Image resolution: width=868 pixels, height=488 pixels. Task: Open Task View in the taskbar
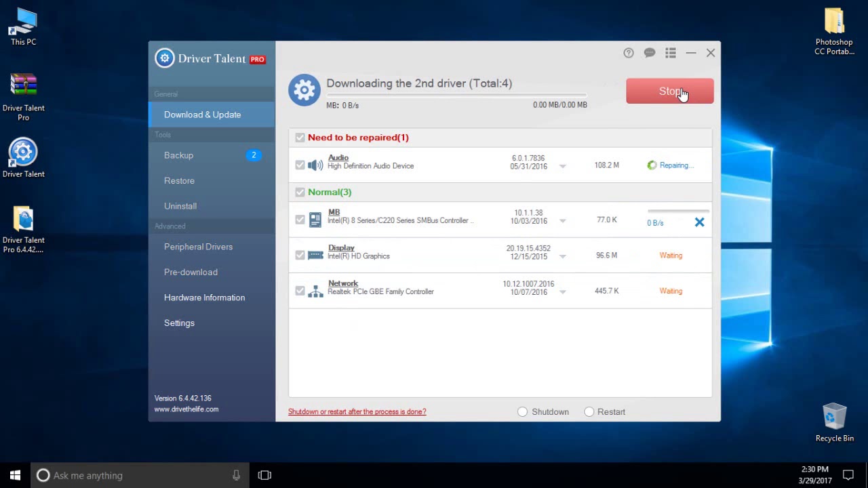[x=264, y=475]
